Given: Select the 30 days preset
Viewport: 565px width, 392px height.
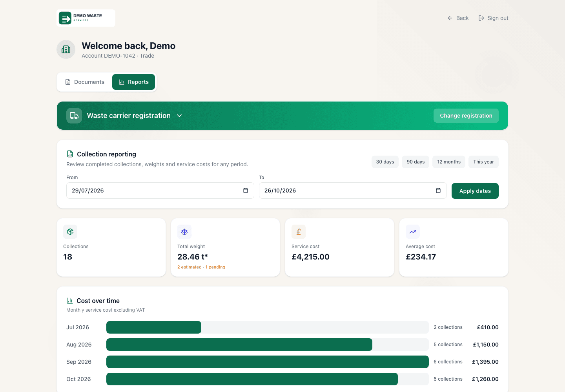Looking at the screenshot, I should (385, 162).
